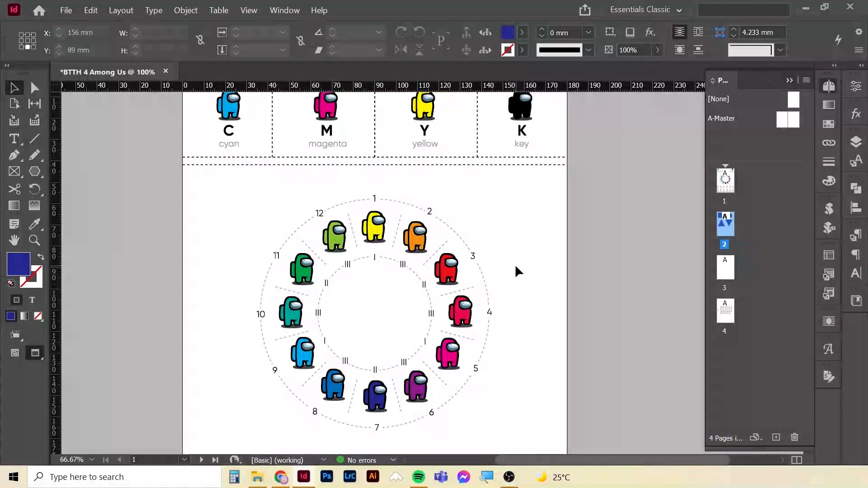Switch to BTTH 4 Among Us document tab
The image size is (868, 488).
(108, 72)
